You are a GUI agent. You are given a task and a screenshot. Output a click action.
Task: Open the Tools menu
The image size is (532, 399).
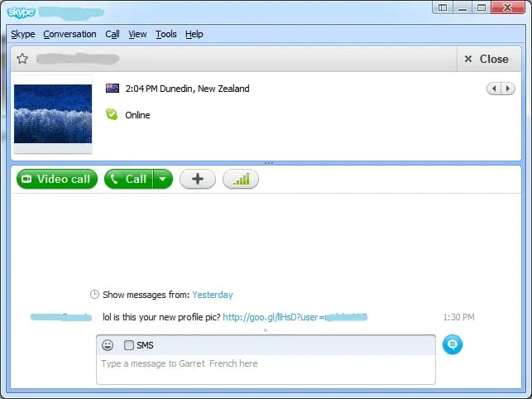(x=166, y=34)
